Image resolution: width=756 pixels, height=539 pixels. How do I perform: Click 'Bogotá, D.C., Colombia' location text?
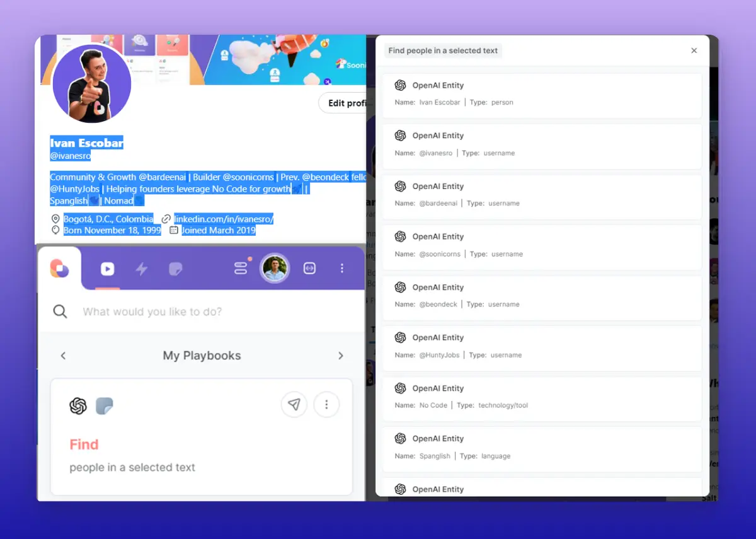coord(108,219)
